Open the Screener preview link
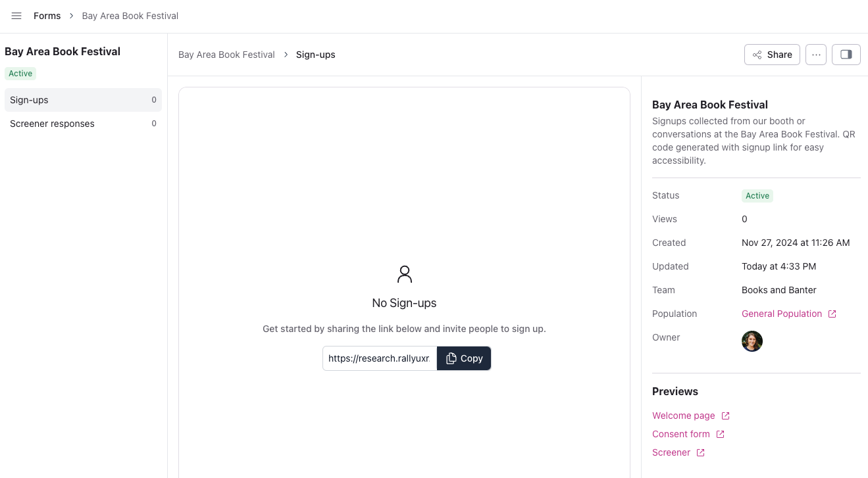 click(671, 452)
